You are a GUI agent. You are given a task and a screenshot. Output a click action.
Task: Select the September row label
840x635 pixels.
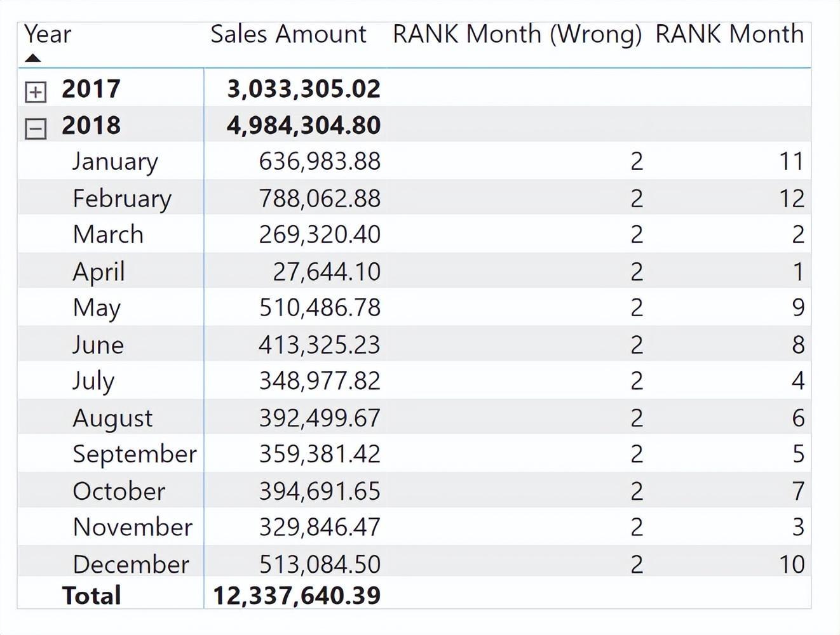pyautogui.click(x=135, y=454)
